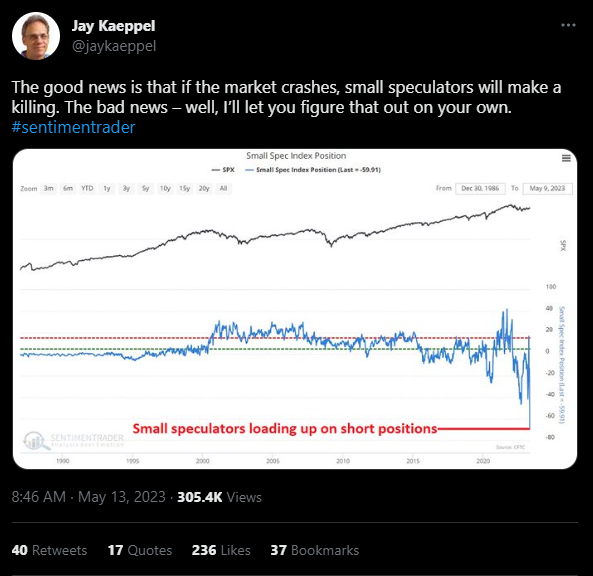The height and width of the screenshot is (576, 593).
Task: Open the #sentimentrader hashtag link
Action: 73,127
